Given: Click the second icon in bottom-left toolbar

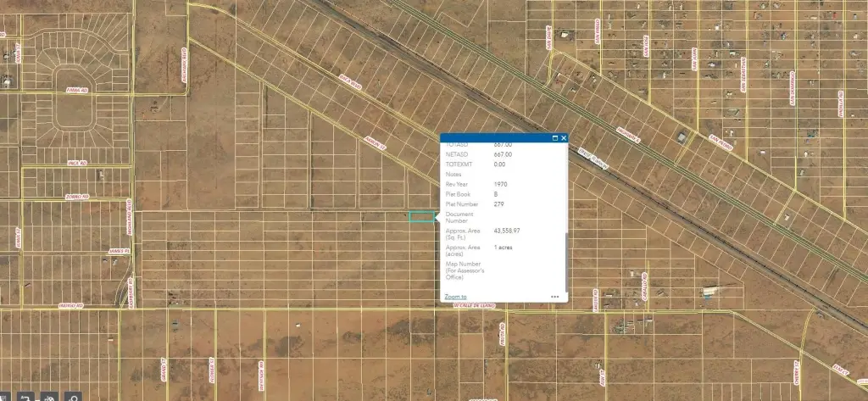Looking at the screenshot, I should [x=26, y=396].
